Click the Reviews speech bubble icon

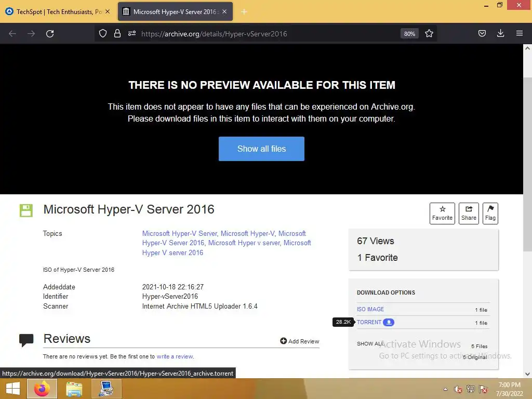tap(26, 340)
